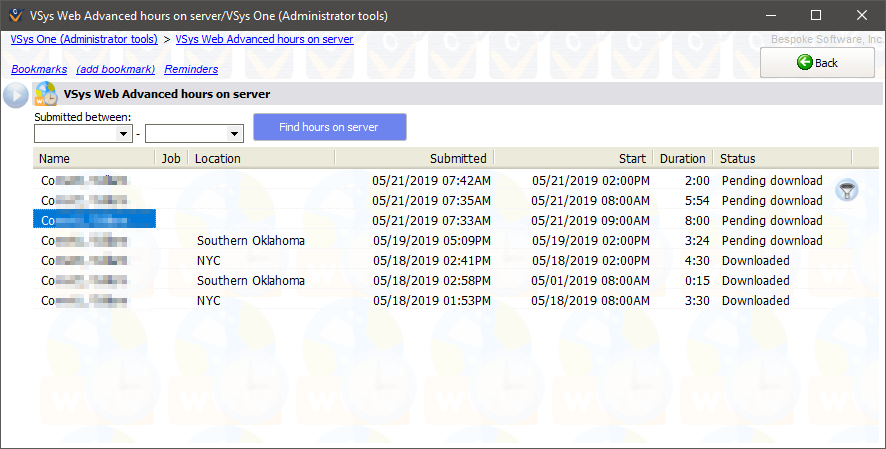
Task: Click VSys Web Advanced hours breadcrumb link
Action: pos(264,39)
